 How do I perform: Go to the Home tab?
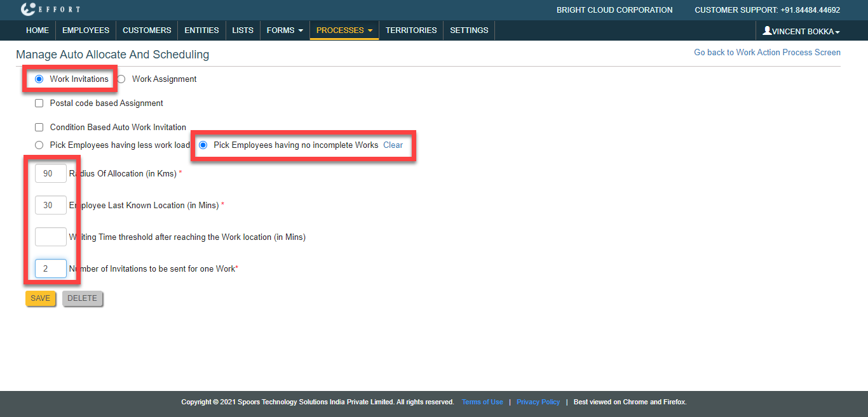tap(37, 30)
